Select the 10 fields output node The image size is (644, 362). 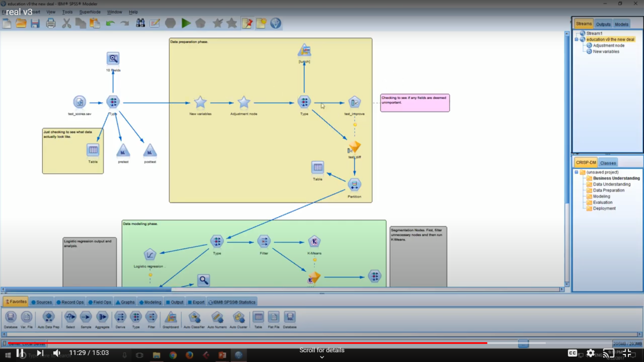[x=113, y=58]
